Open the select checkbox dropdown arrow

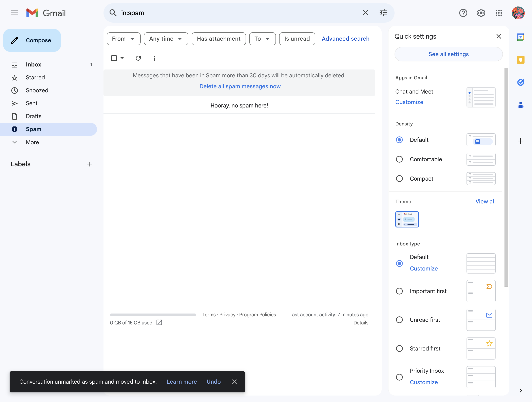click(x=122, y=58)
